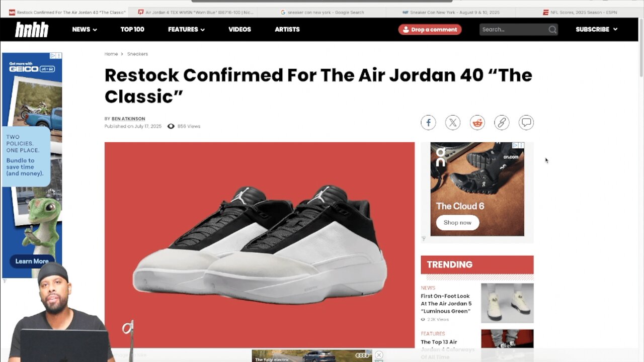Share article on Reddit icon

click(477, 122)
